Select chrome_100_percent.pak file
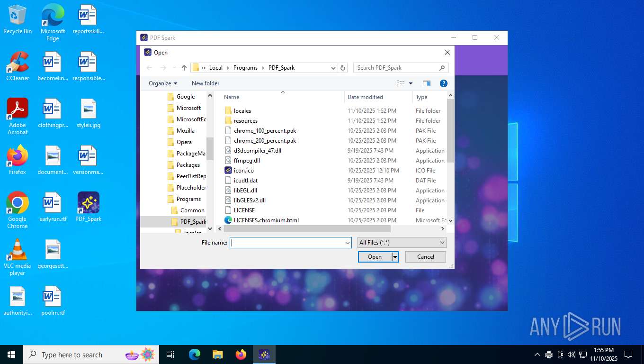This screenshot has width=644, height=364. pos(265,131)
